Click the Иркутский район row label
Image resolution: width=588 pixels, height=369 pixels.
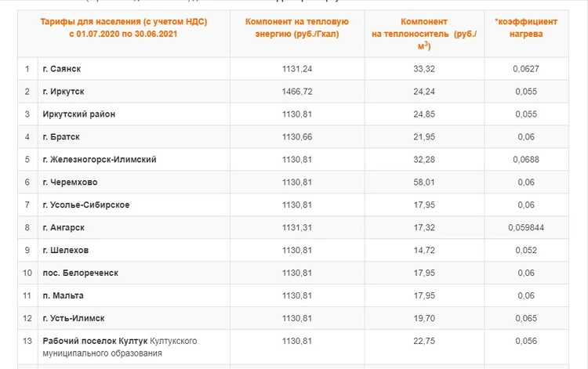pyautogui.click(x=79, y=114)
